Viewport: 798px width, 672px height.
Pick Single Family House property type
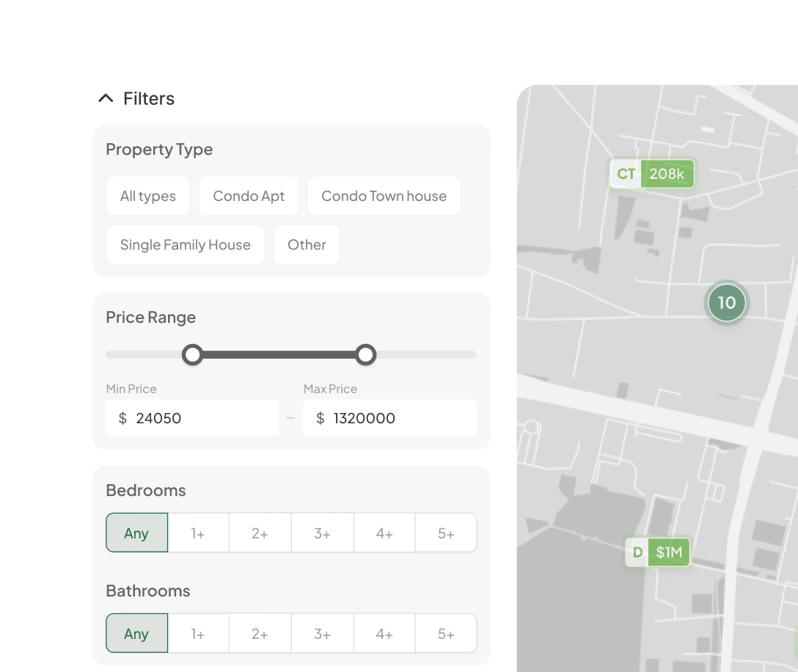tap(185, 245)
